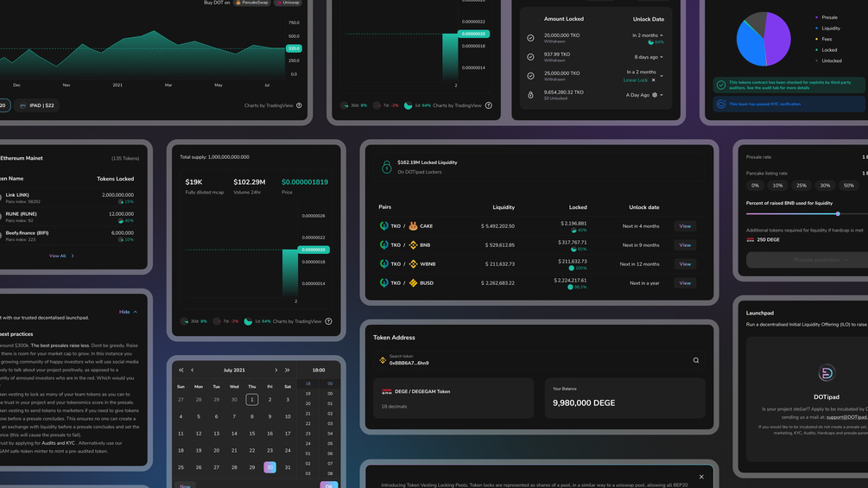Expand the 8 days ago lock row
Screen dimensions: 868x488
(662, 57)
